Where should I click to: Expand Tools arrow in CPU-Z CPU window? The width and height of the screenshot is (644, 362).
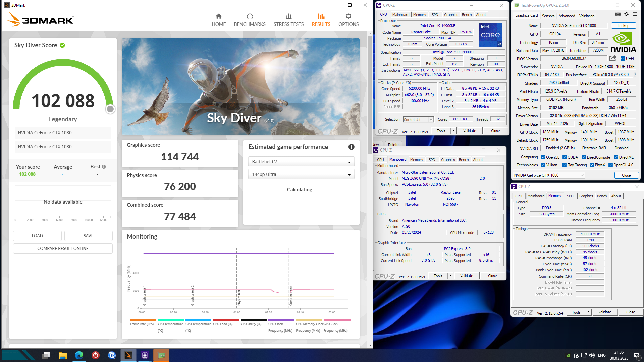pyautogui.click(x=453, y=131)
